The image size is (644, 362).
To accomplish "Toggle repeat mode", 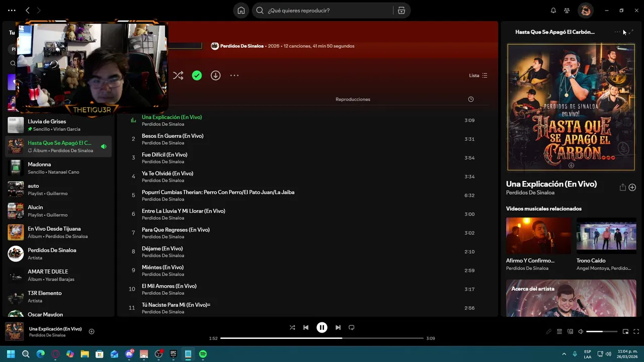I will (352, 327).
